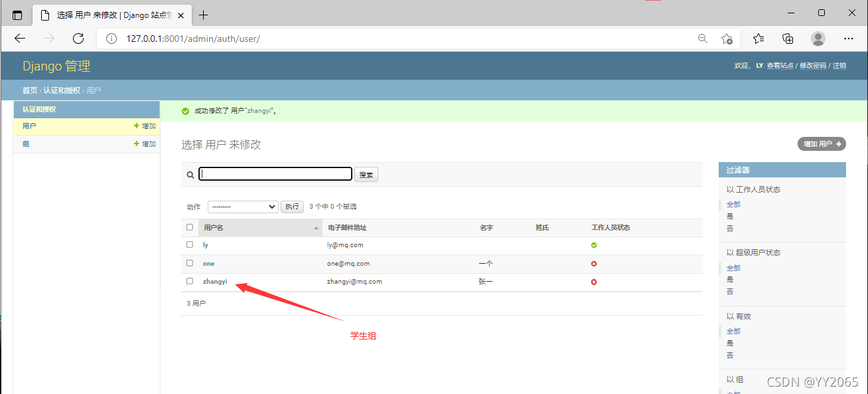Click green plus icon next to 用户
This screenshot has height=394, width=868.
tap(137, 126)
